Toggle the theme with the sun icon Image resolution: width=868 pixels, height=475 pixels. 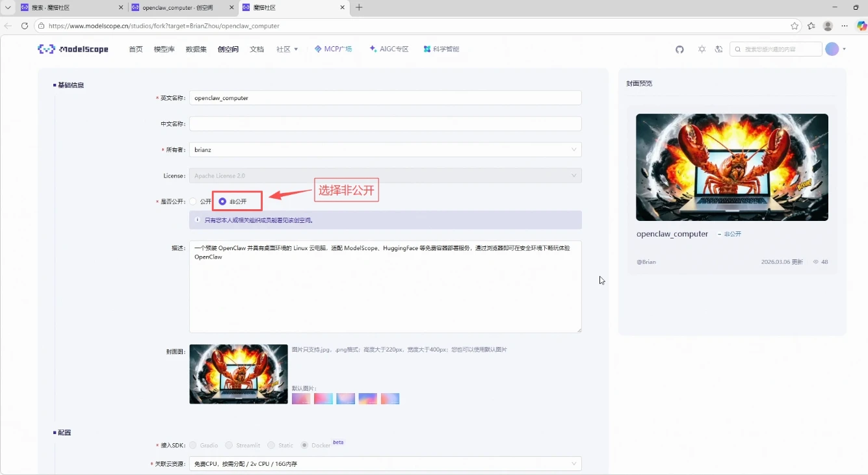point(702,49)
